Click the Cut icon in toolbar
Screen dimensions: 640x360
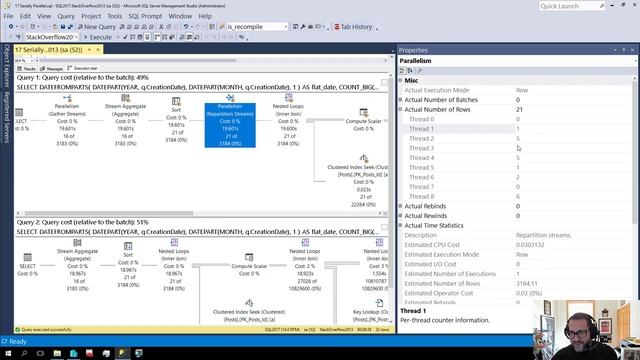click(x=161, y=27)
